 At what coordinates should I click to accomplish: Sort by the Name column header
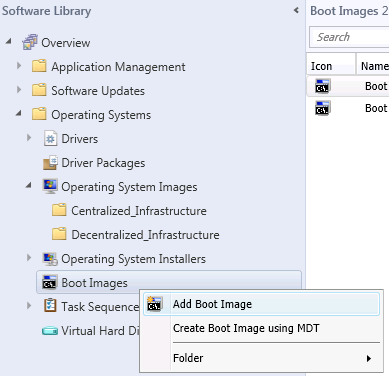coord(373,66)
